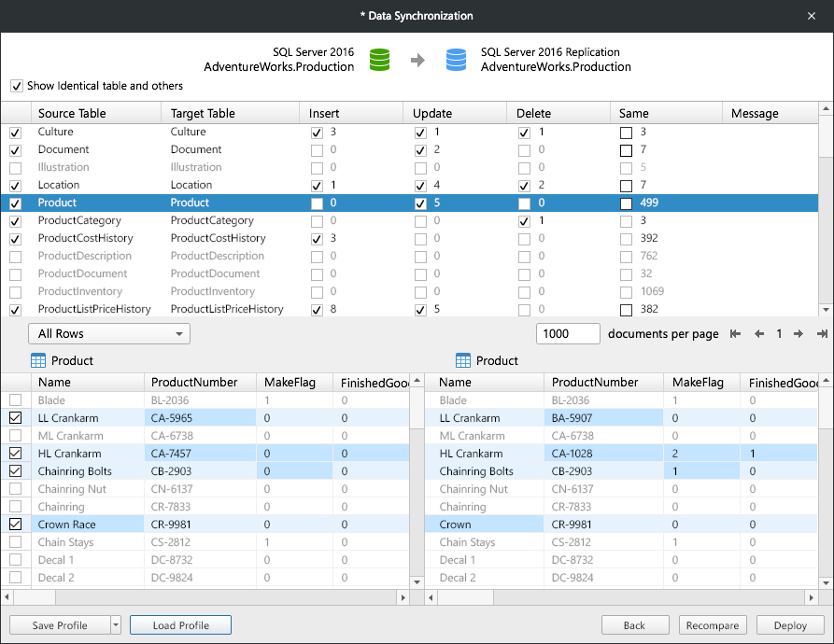This screenshot has width=834, height=644.
Task: Click the right grid horizontal scrollbar thumb
Action: point(465,597)
